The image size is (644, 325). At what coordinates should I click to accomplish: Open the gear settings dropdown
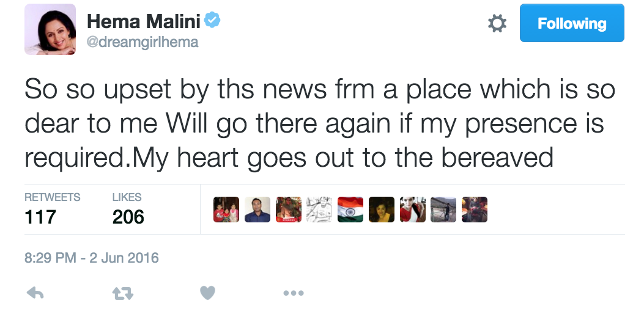(497, 24)
